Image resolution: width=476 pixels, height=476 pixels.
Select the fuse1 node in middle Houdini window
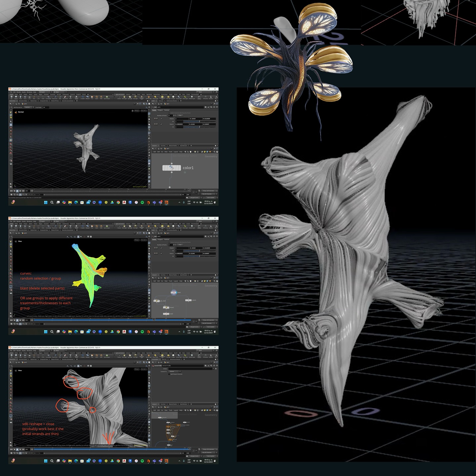[174, 293]
